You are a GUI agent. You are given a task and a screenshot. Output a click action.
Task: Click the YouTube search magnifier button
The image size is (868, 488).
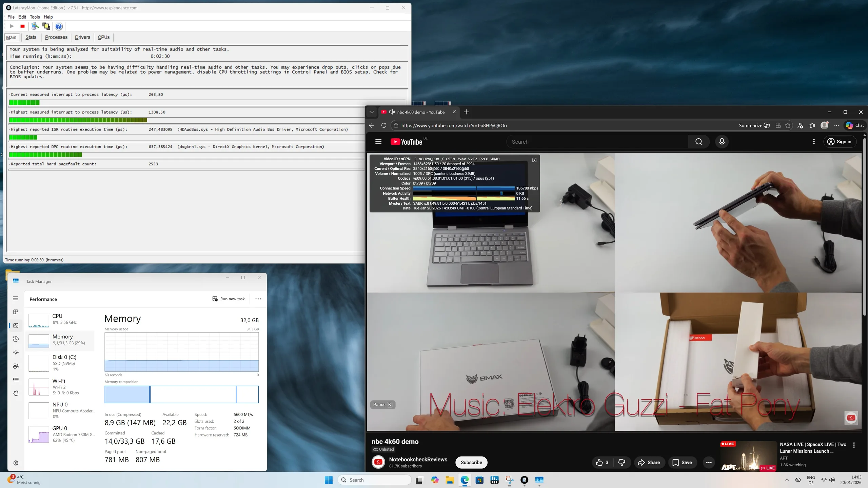click(x=699, y=142)
